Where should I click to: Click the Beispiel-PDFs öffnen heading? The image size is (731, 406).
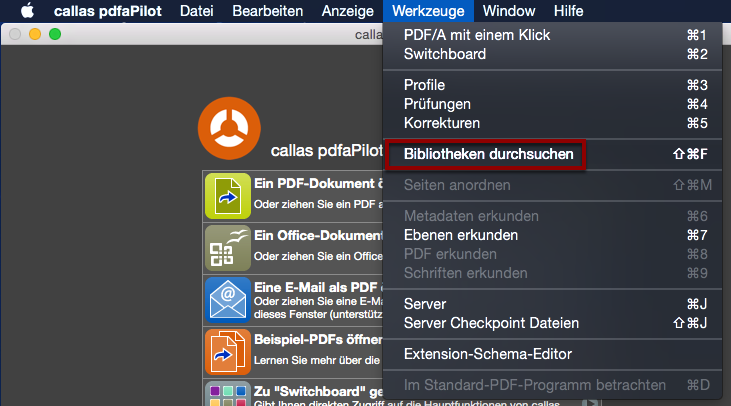(x=318, y=340)
